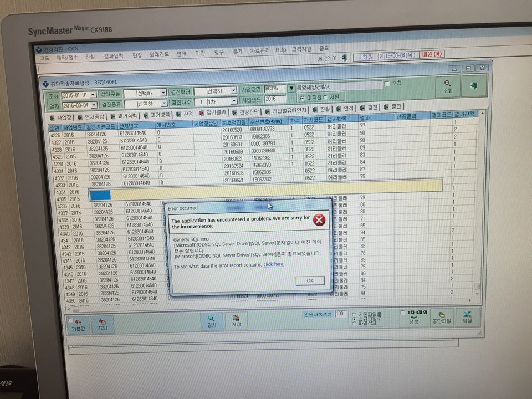Tick the 1차R제외 checkbox
The image size is (532, 399).
403,313
